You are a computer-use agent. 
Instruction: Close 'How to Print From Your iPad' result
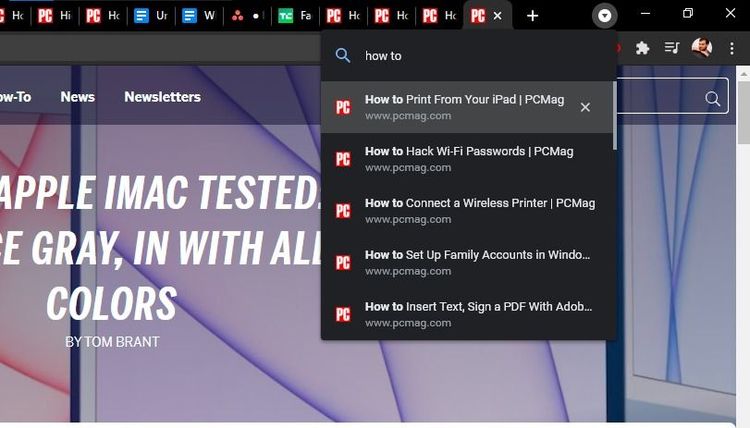coord(585,107)
